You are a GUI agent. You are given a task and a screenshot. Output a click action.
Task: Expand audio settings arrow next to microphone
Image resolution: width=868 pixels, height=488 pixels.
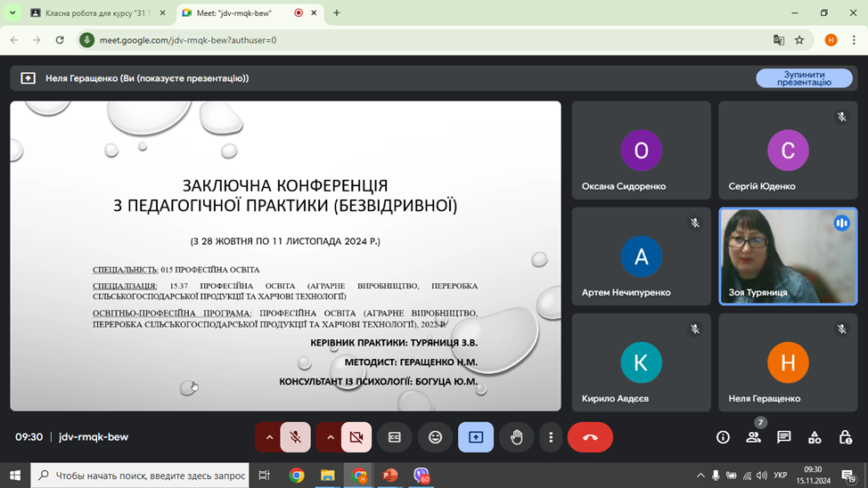[269, 437]
